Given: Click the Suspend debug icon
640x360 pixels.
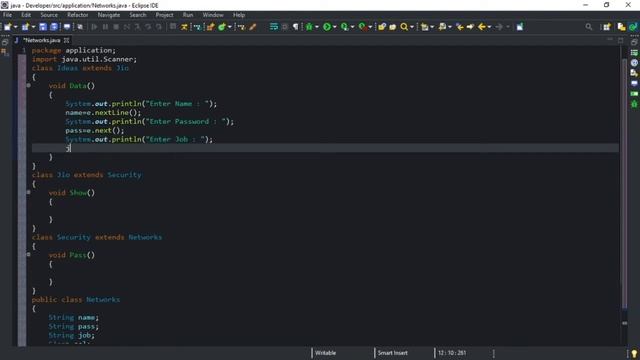Looking at the screenshot, I should click(105, 27).
